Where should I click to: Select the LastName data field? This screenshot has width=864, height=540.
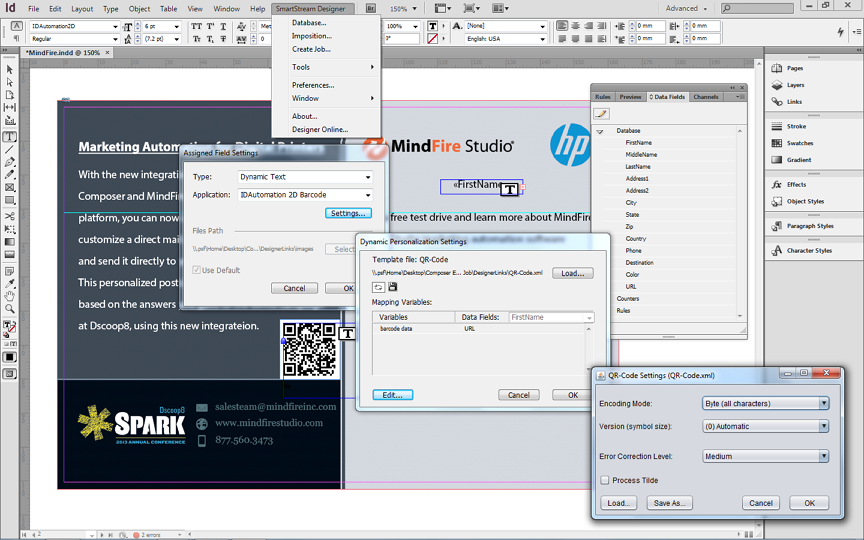(638, 167)
